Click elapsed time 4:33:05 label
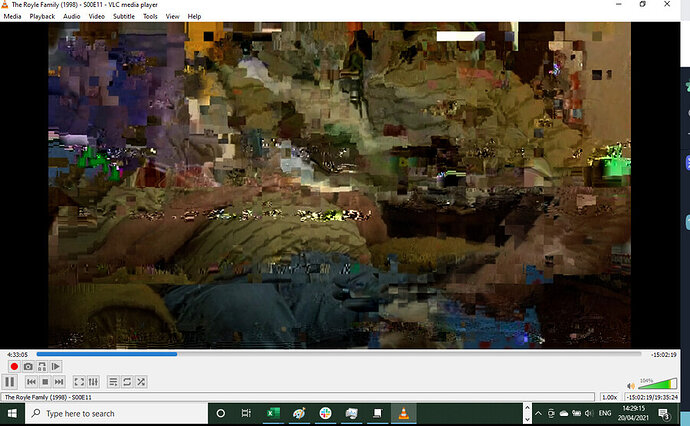 tap(17, 354)
